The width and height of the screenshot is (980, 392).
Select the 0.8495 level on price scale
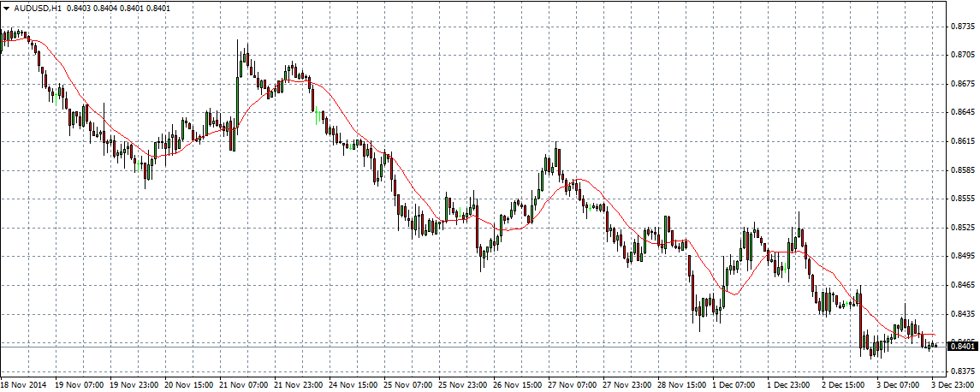[x=963, y=256]
